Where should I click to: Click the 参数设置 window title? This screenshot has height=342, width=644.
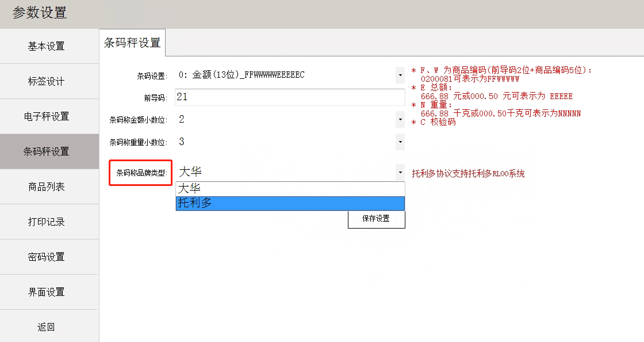[40, 13]
